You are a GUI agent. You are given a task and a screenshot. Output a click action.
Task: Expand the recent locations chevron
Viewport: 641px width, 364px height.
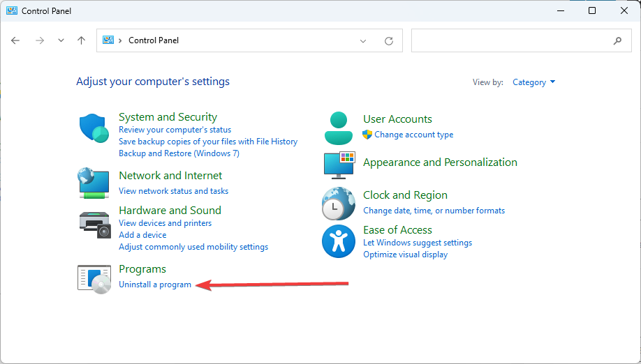point(61,40)
